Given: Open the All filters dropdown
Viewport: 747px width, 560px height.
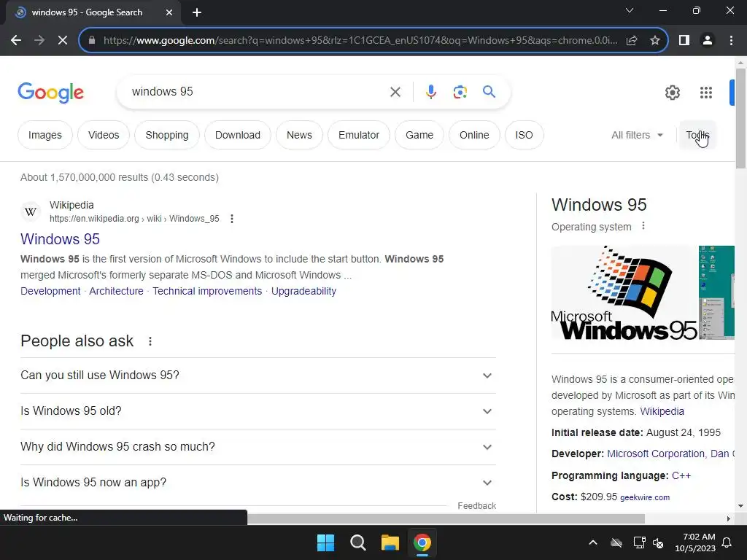Looking at the screenshot, I should 637,135.
